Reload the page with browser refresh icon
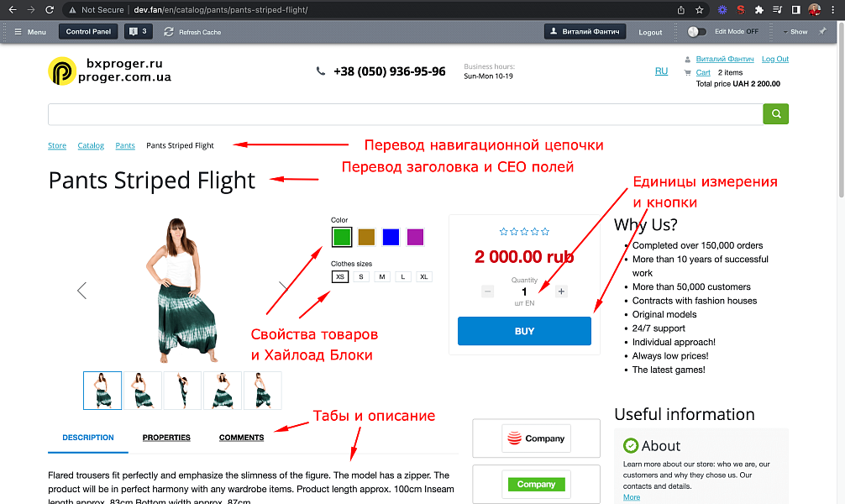Image resolution: width=845 pixels, height=504 pixels. point(50,10)
